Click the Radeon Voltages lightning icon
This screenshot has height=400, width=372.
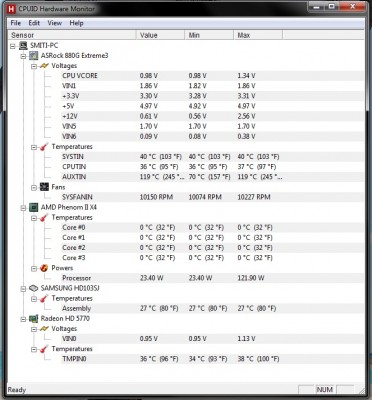pyautogui.click(x=44, y=329)
